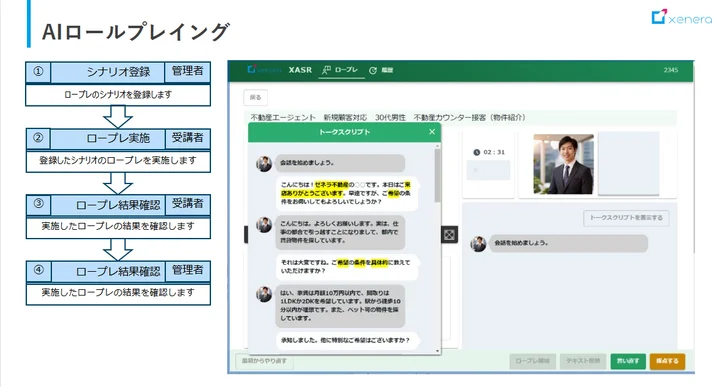720x387 pixels.
Task: Click トークスクリプトを表示する button
Action: pyautogui.click(x=626, y=218)
